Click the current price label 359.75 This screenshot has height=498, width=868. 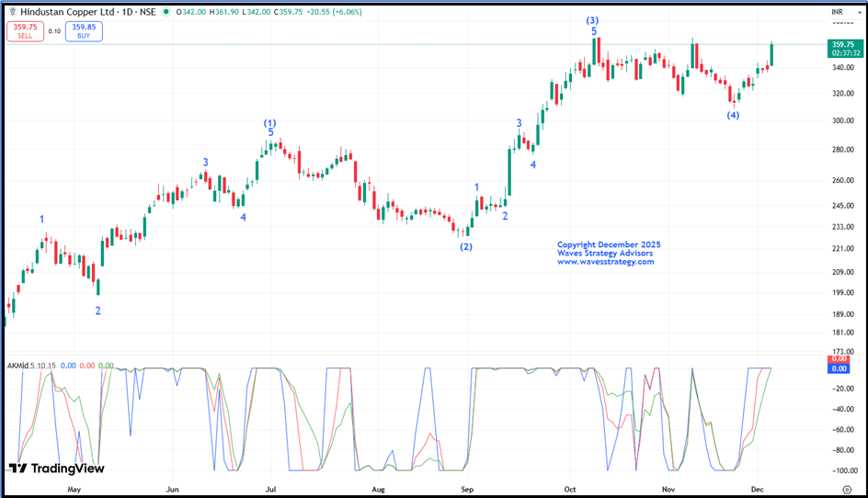(845, 48)
